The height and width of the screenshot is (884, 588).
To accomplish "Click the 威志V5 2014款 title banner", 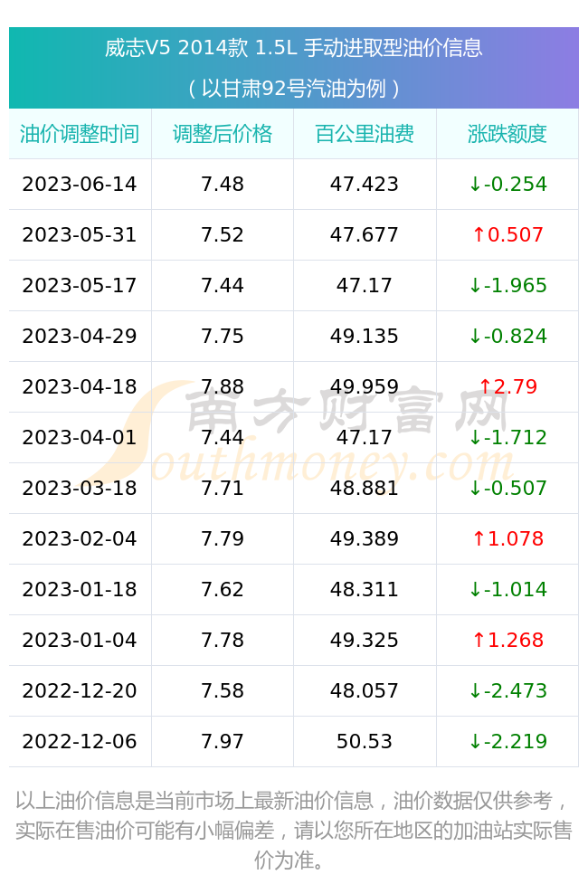I will (x=294, y=48).
